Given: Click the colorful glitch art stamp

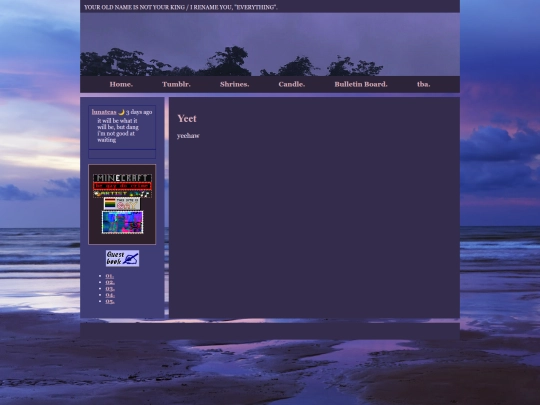Looking at the screenshot, I should click(122, 222).
